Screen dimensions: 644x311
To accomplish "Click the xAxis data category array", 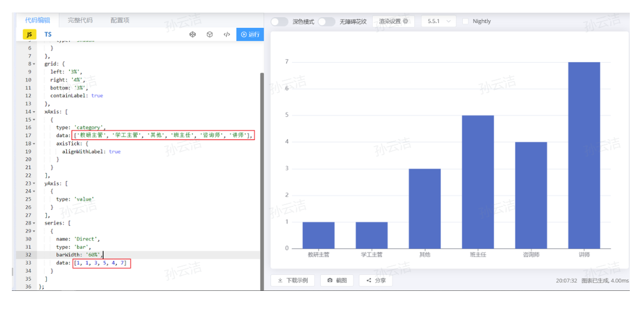I will (x=163, y=135).
